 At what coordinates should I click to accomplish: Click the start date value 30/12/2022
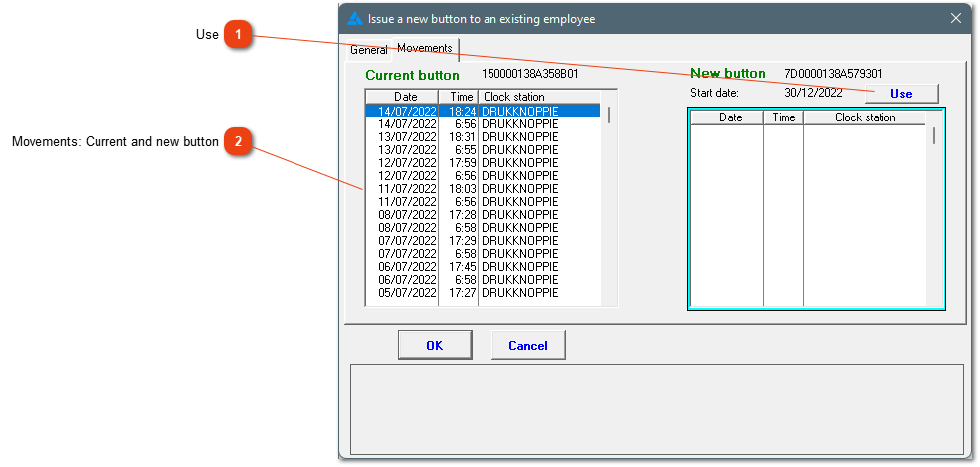click(x=813, y=93)
